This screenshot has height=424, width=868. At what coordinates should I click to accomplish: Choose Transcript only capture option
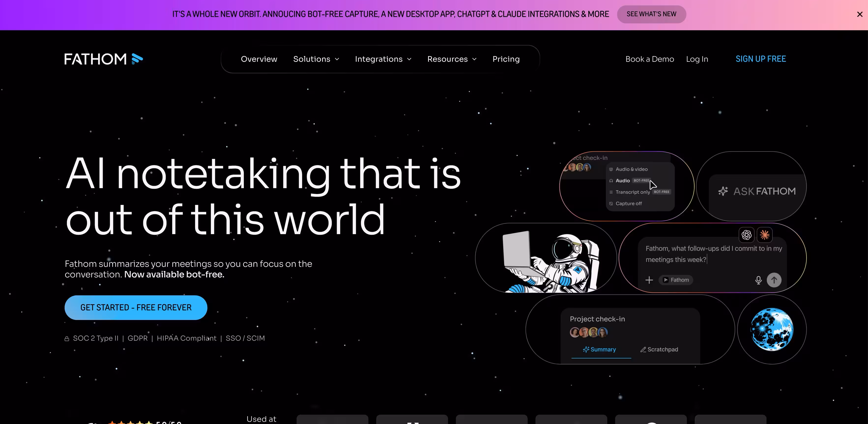click(640, 192)
